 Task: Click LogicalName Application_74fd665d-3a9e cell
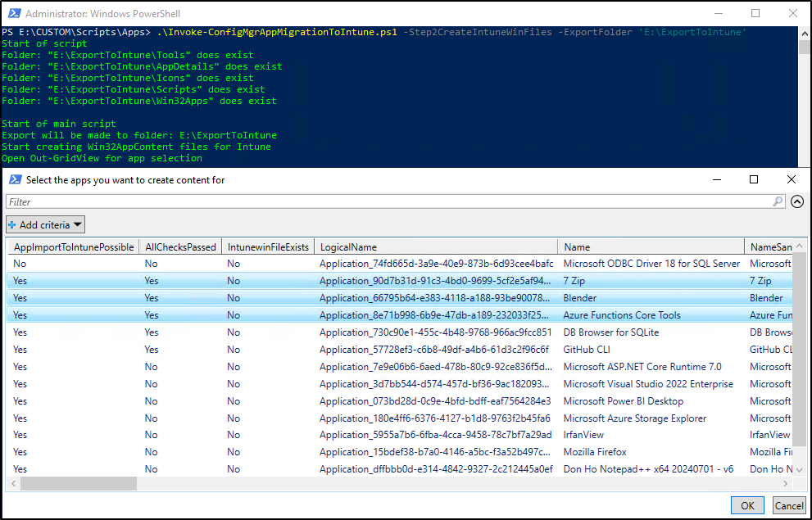tap(436, 264)
